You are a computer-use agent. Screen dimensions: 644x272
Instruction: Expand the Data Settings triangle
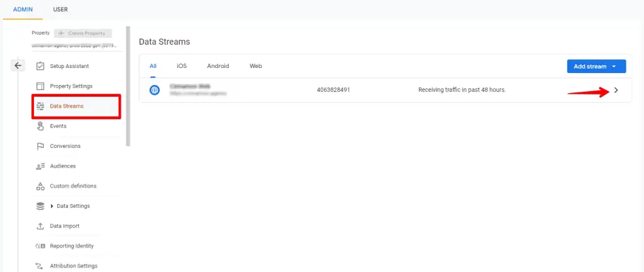click(52, 206)
